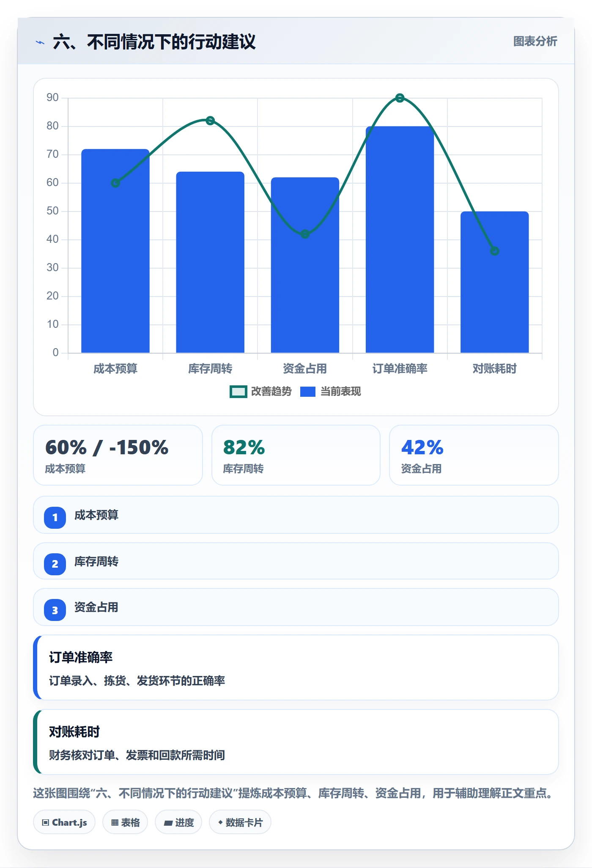Click the lightning icon beside the section title
This screenshot has height=868, width=592.
[40, 42]
